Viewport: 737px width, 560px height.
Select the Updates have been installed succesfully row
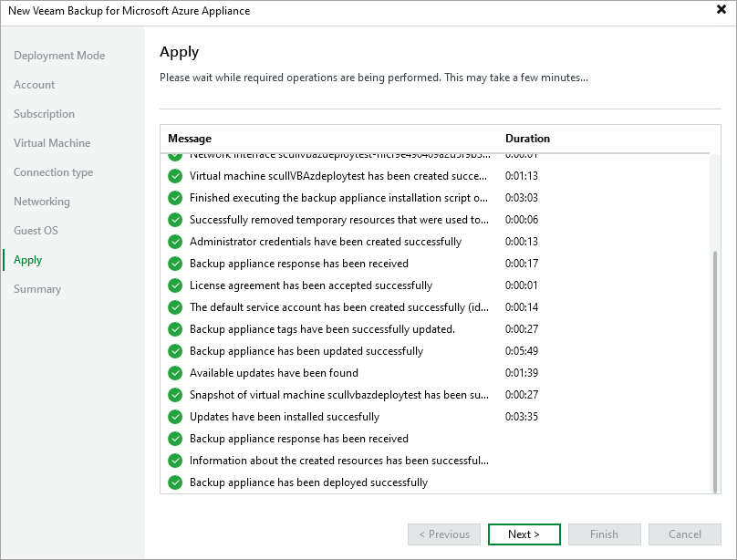[x=435, y=417]
